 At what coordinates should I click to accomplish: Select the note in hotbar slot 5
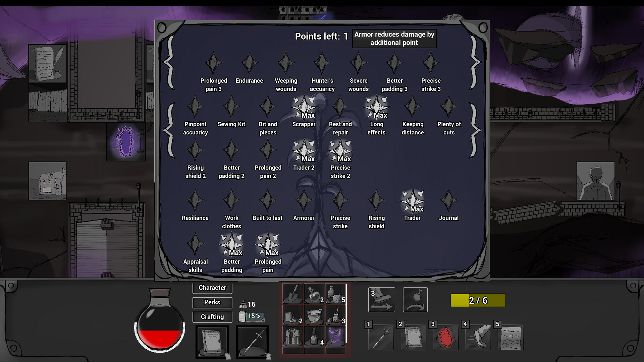coord(511,337)
